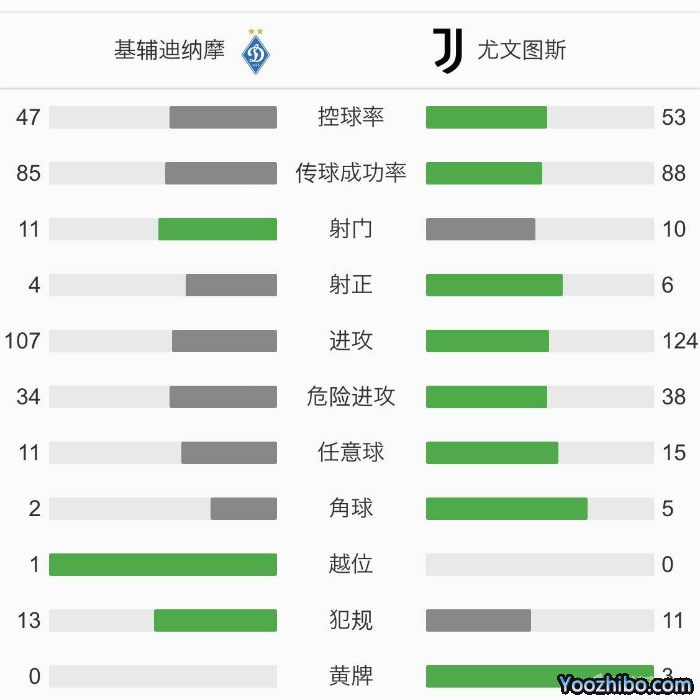Select the 任意球 stat label
Viewport: 700px width, 700px height.
[351, 453]
